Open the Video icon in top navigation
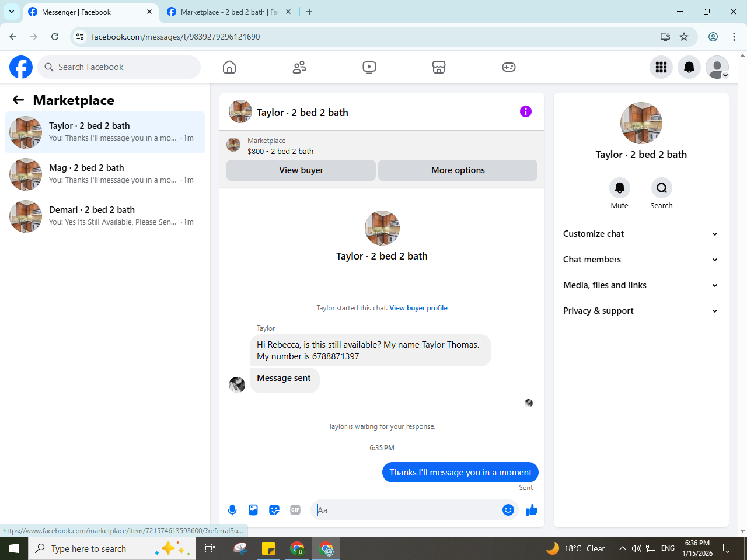Screen dimensions: 747x560 pos(369,67)
